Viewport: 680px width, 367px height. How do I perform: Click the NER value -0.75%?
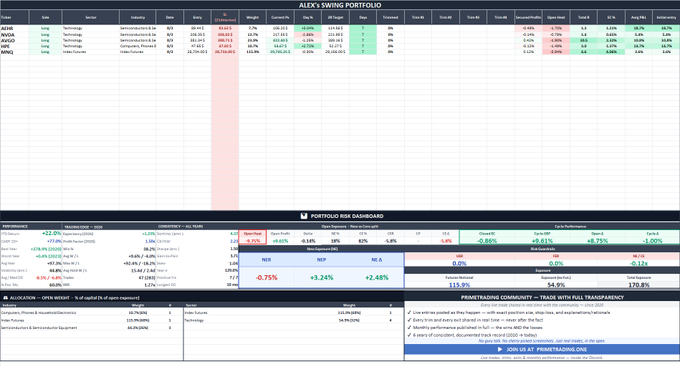(x=266, y=278)
